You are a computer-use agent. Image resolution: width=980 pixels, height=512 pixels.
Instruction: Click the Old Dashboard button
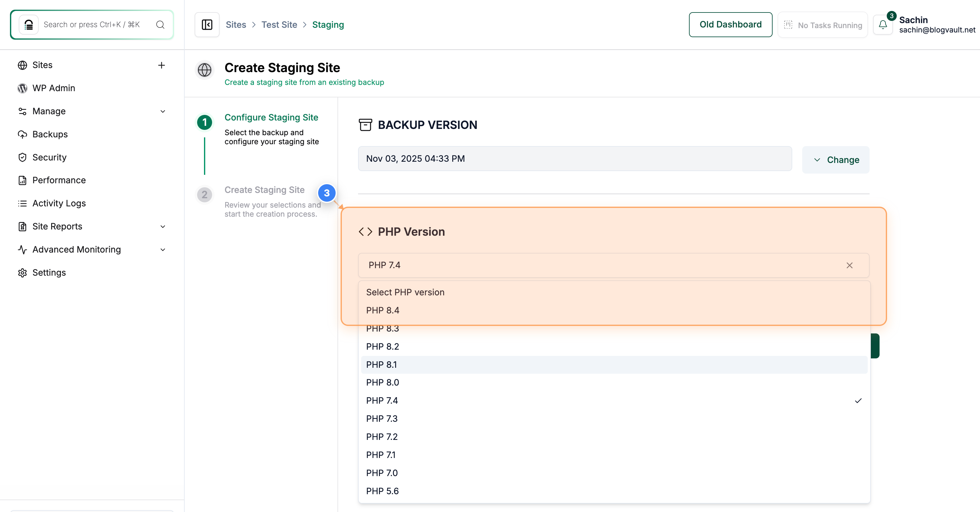[730, 24]
